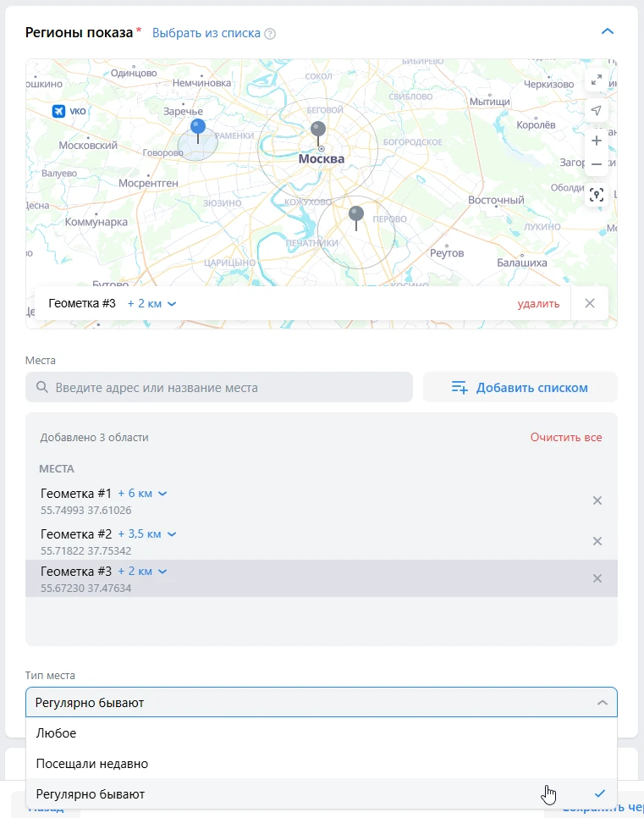This screenshot has width=644, height=818.
Task: Click the gray pin over Москва center
Action: (318, 130)
